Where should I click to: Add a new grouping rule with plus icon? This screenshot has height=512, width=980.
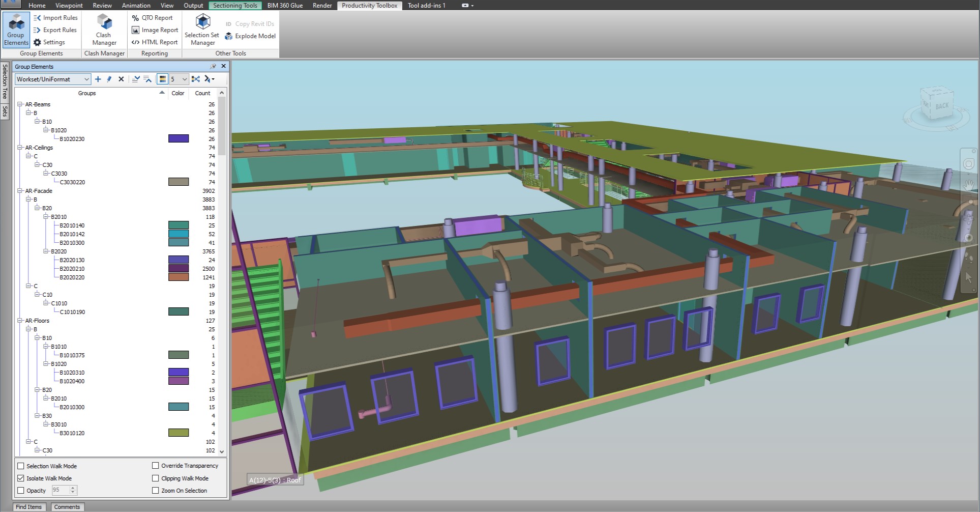pos(98,79)
